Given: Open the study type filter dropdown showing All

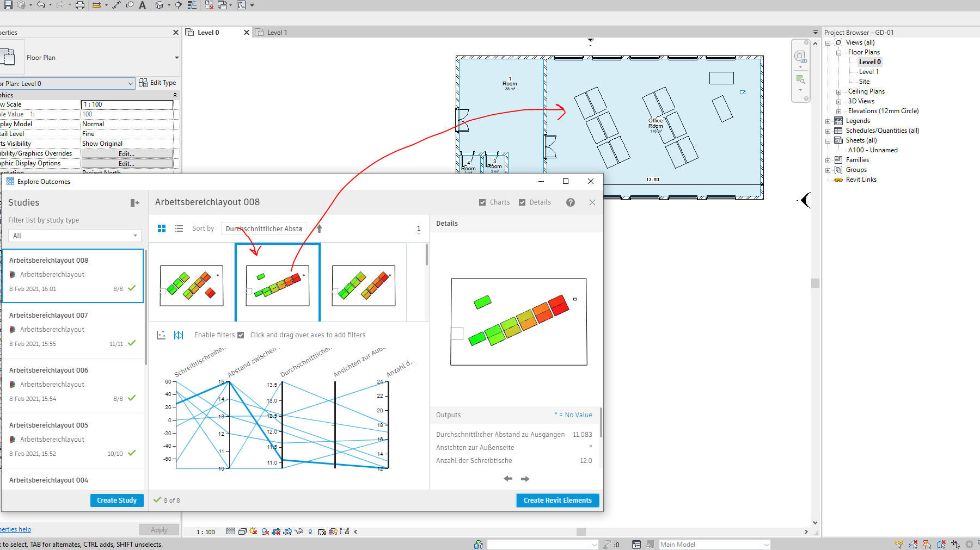Looking at the screenshot, I should (x=135, y=236).
